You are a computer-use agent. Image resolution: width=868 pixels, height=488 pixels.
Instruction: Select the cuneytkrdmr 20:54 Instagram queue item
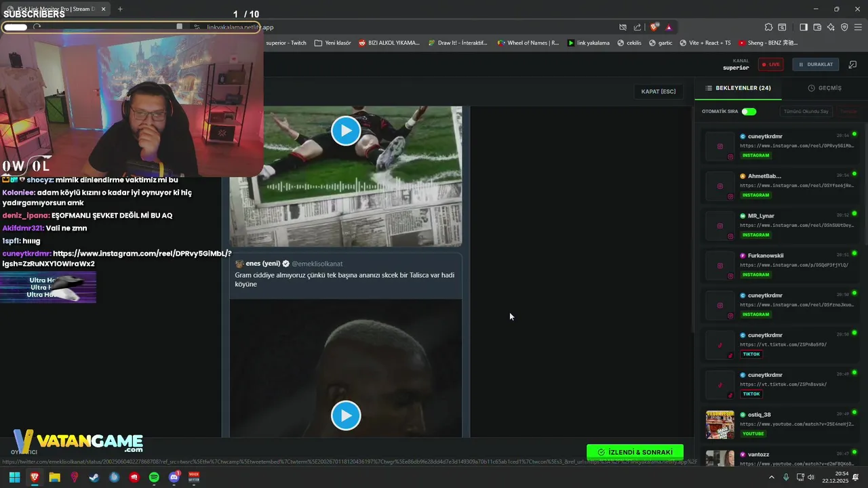click(x=780, y=146)
